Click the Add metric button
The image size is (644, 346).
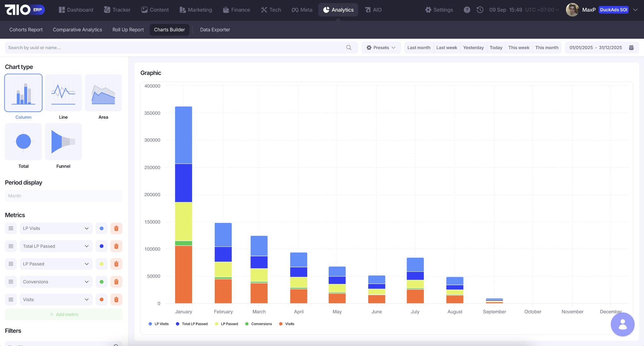point(64,315)
